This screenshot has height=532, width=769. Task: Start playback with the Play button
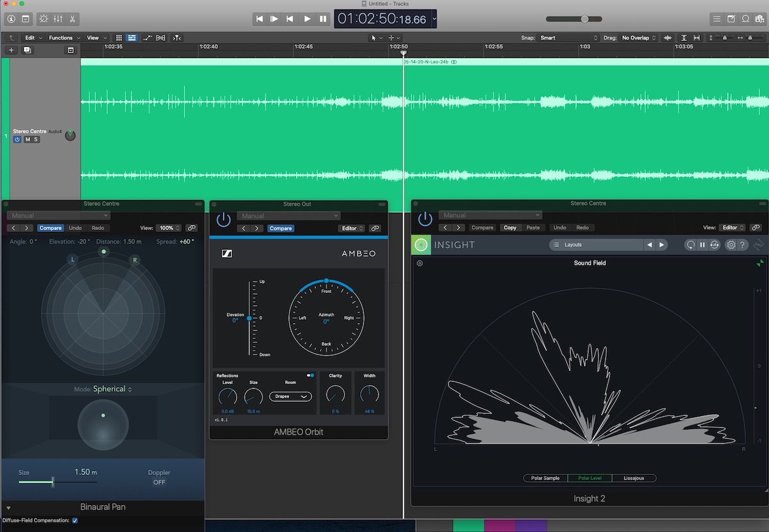pos(307,19)
